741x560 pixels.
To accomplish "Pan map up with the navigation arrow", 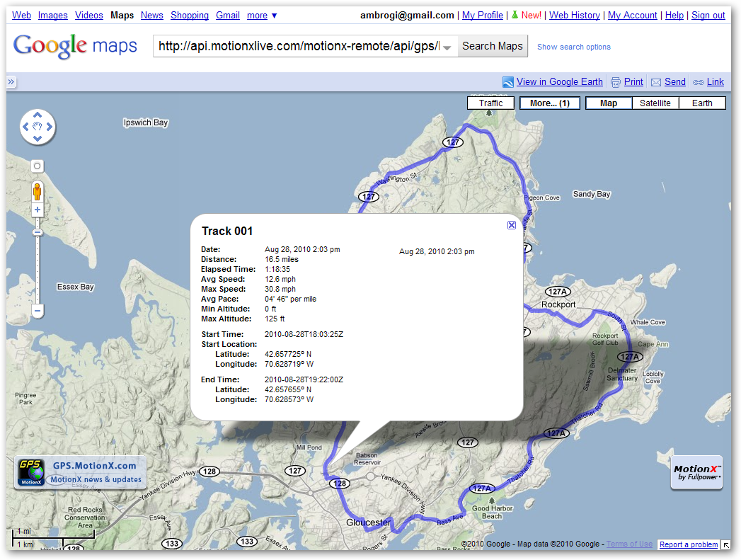I will point(38,115).
